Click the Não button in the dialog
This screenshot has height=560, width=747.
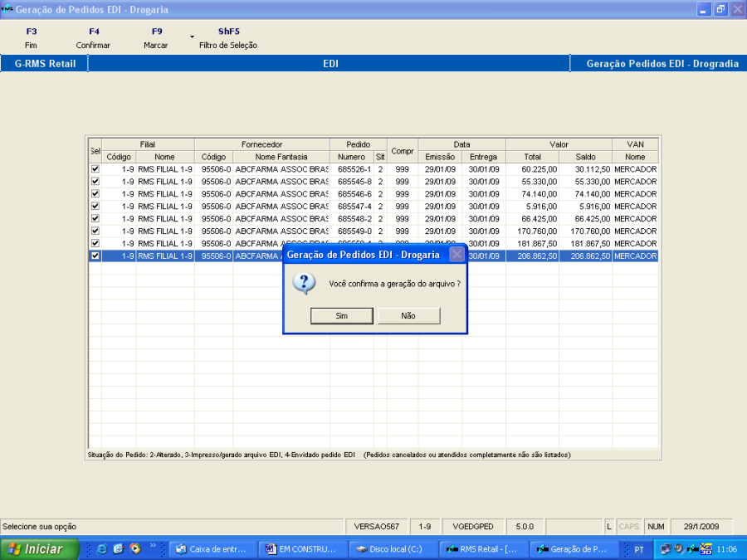408,316
